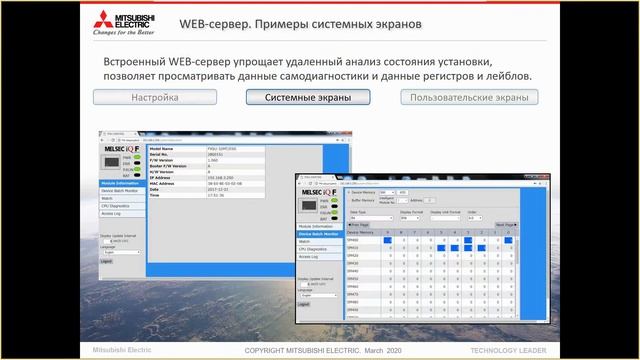Image resolution: width=640 pixels, height=360 pixels.
Task: Open Language dropdown in right window
Action: [x=319, y=295]
